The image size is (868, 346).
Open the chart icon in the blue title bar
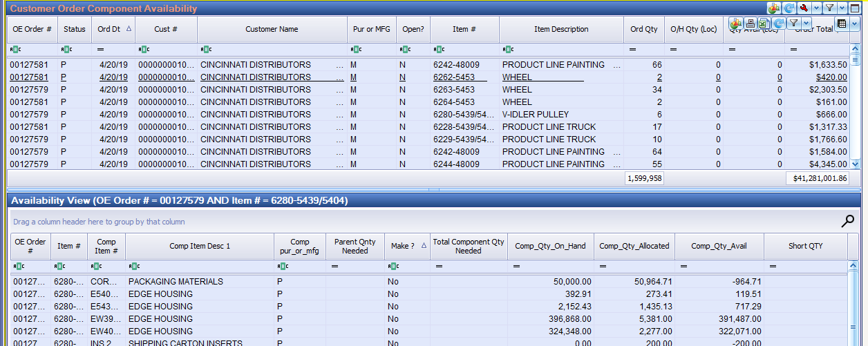tap(773, 8)
